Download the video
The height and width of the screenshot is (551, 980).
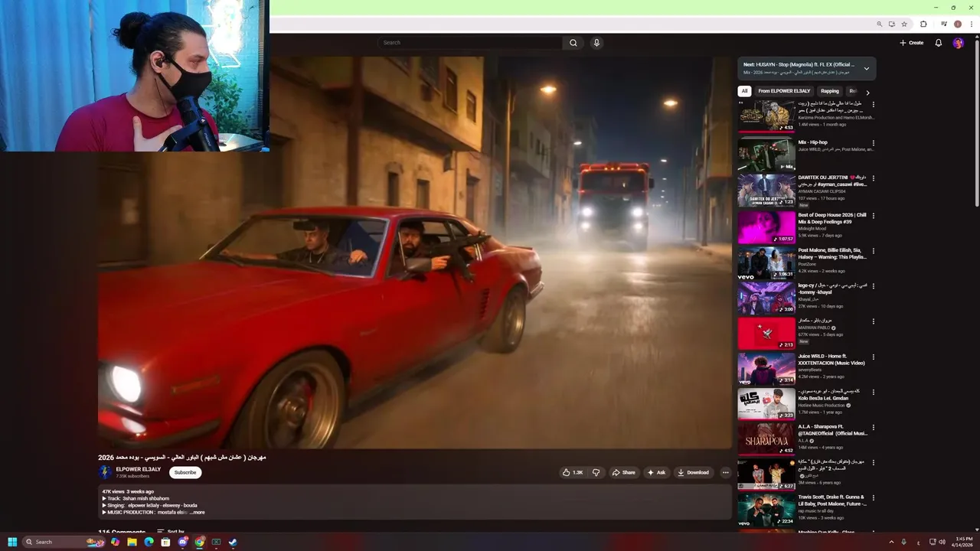pyautogui.click(x=693, y=472)
